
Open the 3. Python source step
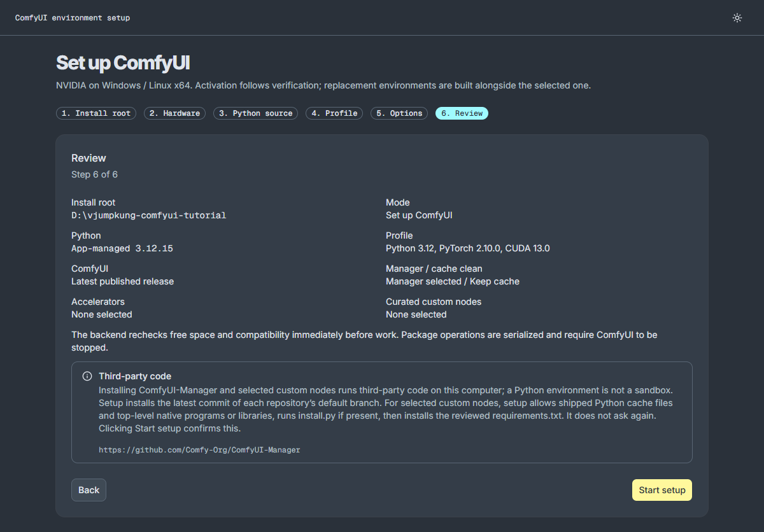click(x=256, y=113)
